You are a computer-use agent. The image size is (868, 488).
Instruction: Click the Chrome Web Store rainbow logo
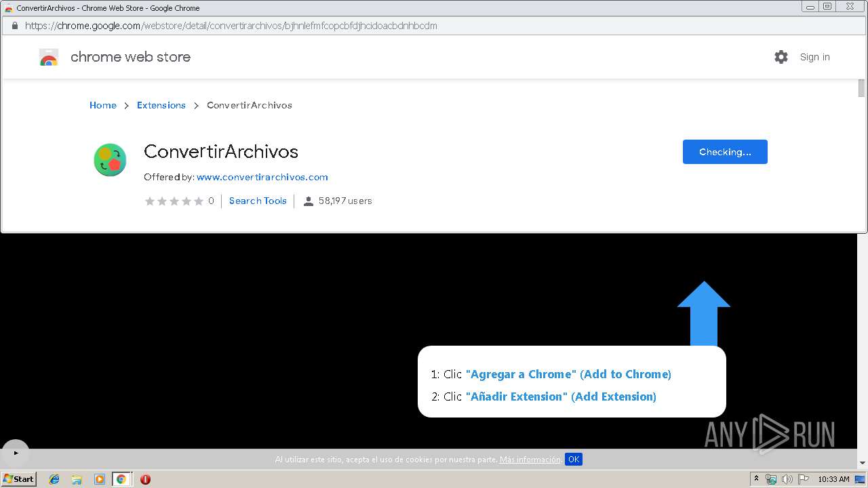(49, 57)
